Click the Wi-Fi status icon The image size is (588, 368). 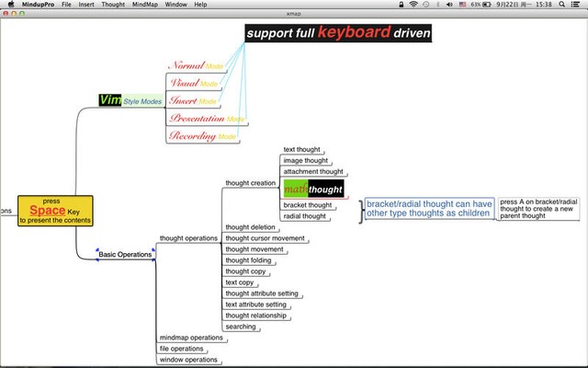pos(413,5)
